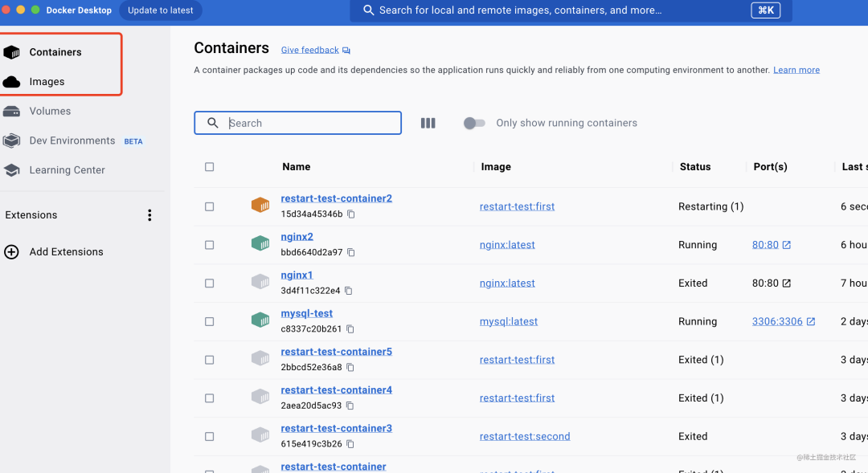This screenshot has width=868, height=473.
Task: Open restart-test-container2 container details
Action: point(336,198)
